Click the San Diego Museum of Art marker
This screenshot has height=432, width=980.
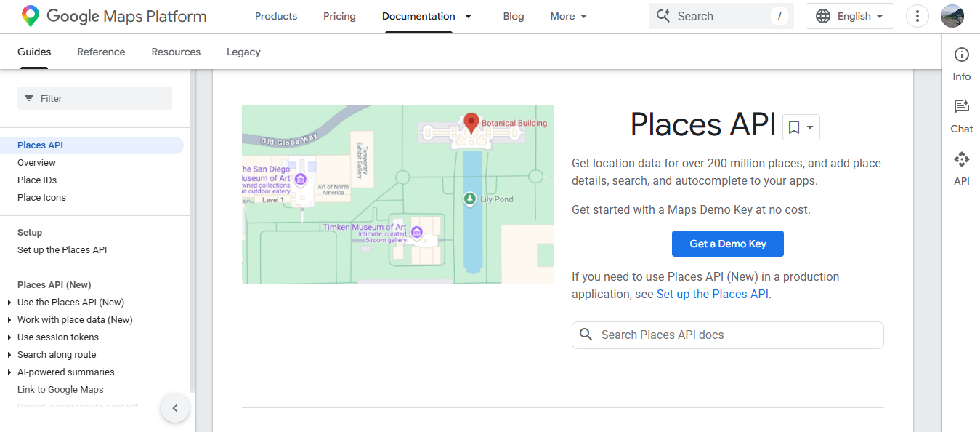[x=300, y=179]
